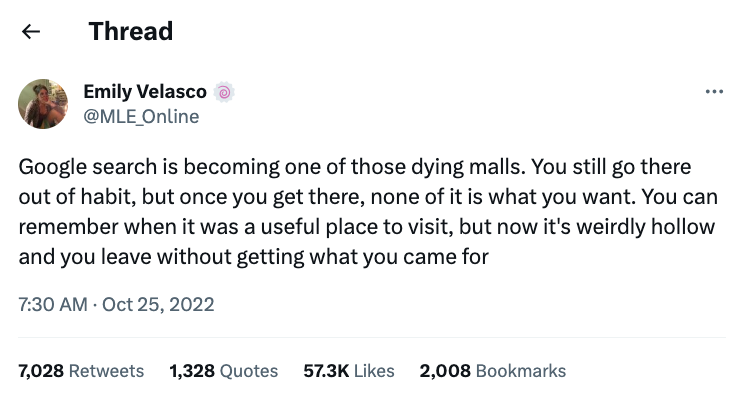The height and width of the screenshot is (401, 744).
Task: Open the Emily Velasco display name link
Action: click(x=145, y=92)
